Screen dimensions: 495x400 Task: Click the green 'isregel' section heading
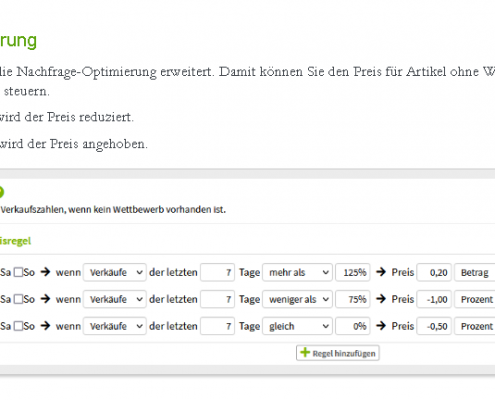coord(15,241)
